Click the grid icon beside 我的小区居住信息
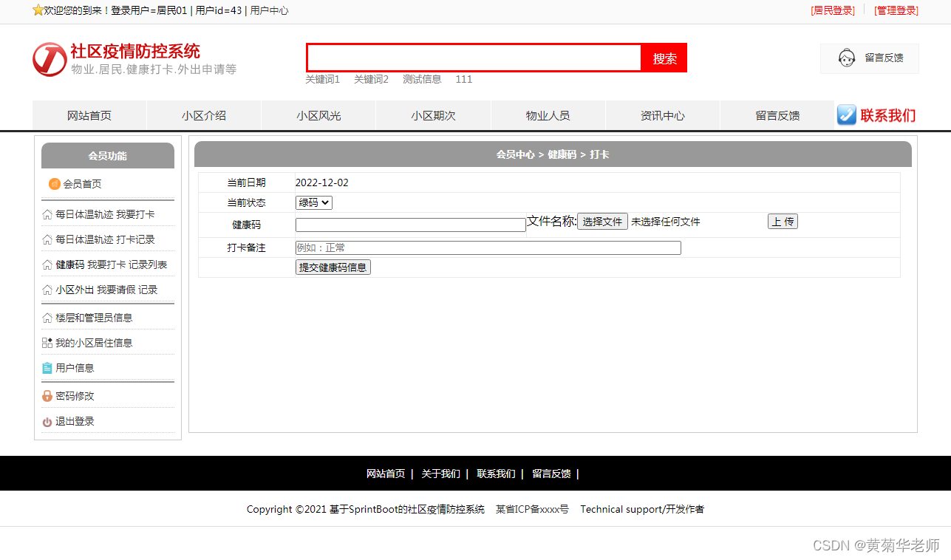Viewport: 951px width, 560px height. (47, 344)
